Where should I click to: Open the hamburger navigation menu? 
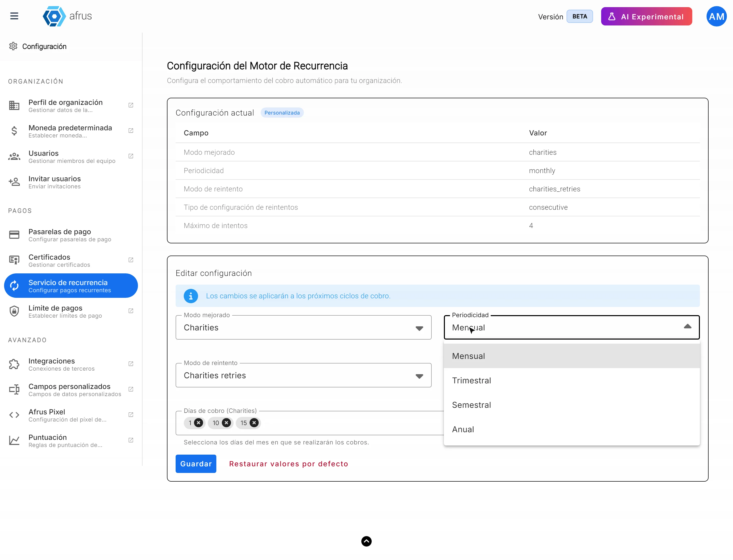coord(14,16)
